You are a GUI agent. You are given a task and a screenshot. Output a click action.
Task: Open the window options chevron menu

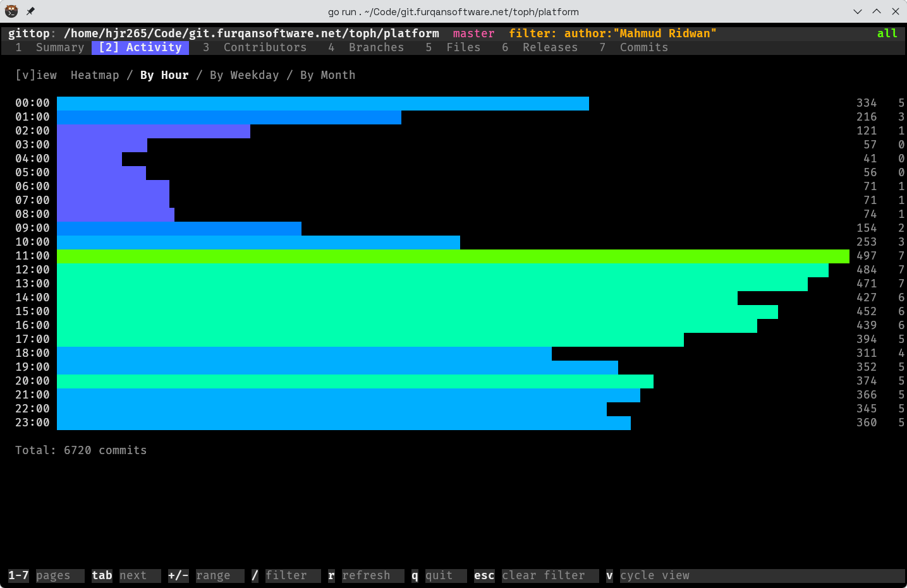point(858,11)
